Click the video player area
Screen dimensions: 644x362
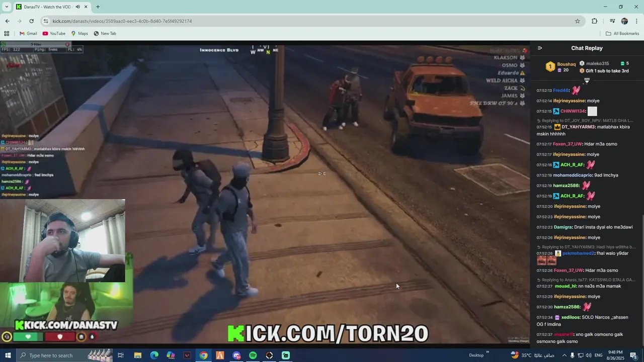pyautogui.click(x=265, y=194)
